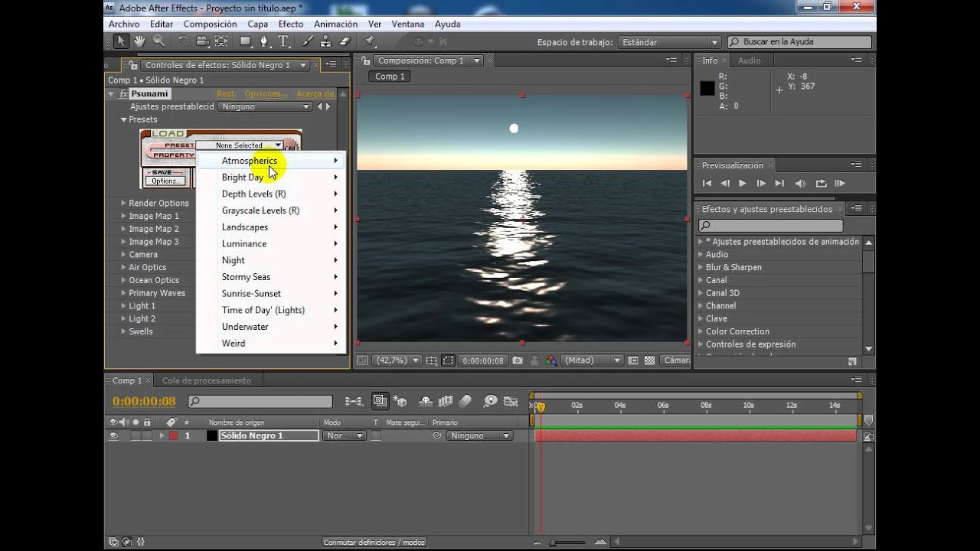Select the Pan Behind anchor tool
Image resolution: width=980 pixels, height=551 pixels.
(221, 41)
